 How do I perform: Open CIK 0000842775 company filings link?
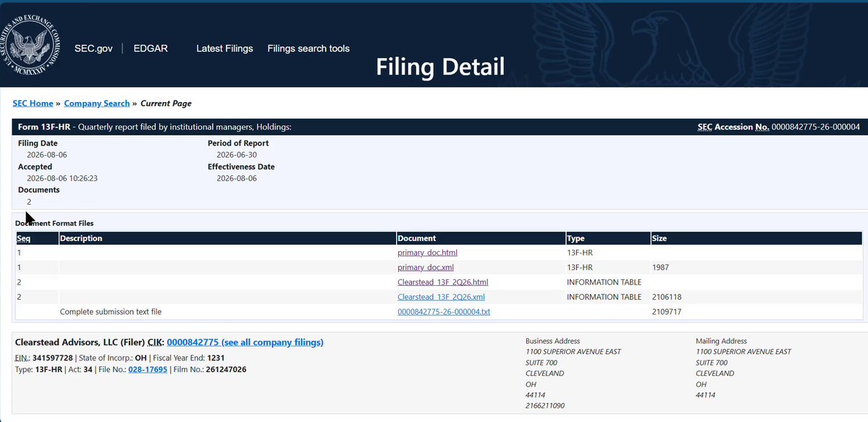tap(245, 342)
